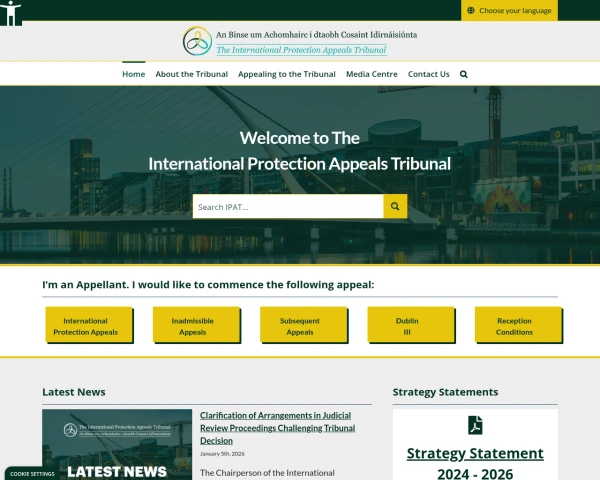
Task: Open the Strategy Statement PDF icon
Action: point(475,425)
